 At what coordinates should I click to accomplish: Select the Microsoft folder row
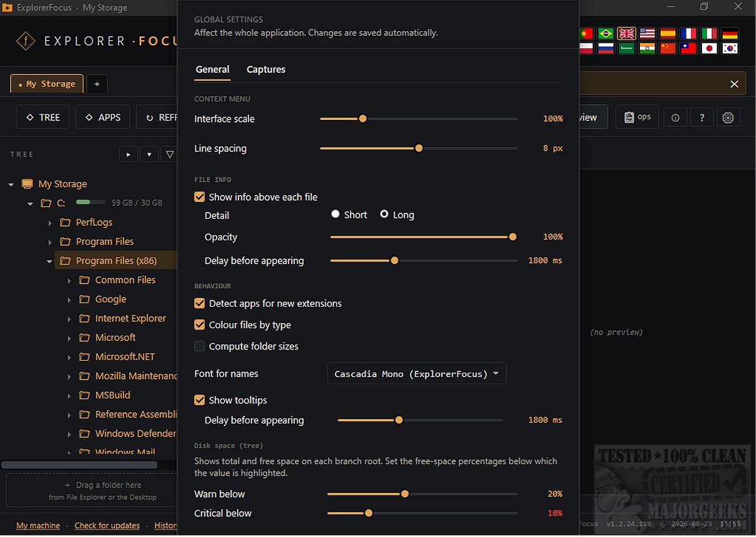(116, 338)
